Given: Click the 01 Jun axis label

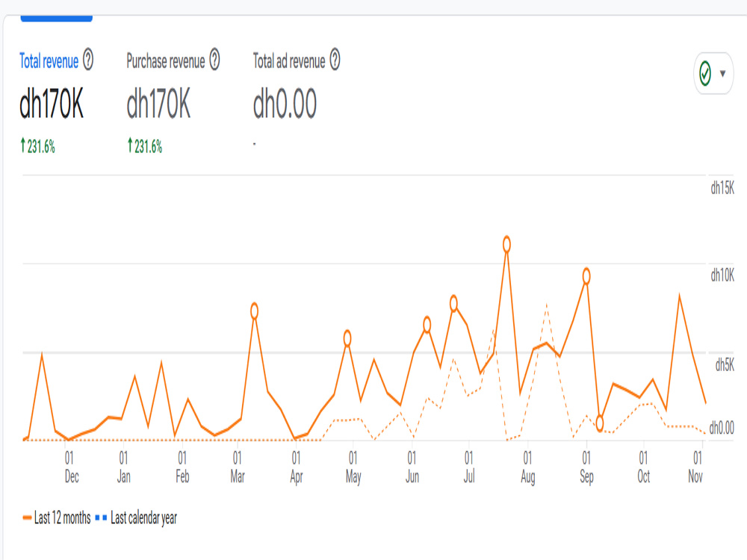Looking at the screenshot, I should coord(412,467).
